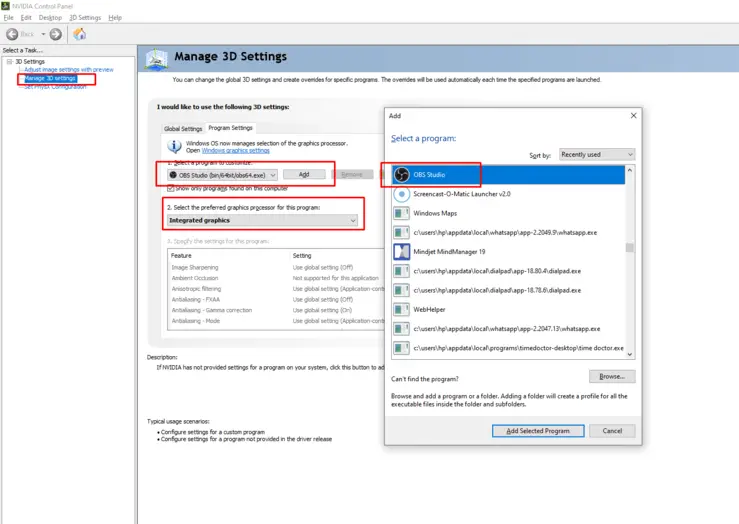Select the OBS Studio row
The width and height of the screenshot is (739, 524).
click(509, 175)
